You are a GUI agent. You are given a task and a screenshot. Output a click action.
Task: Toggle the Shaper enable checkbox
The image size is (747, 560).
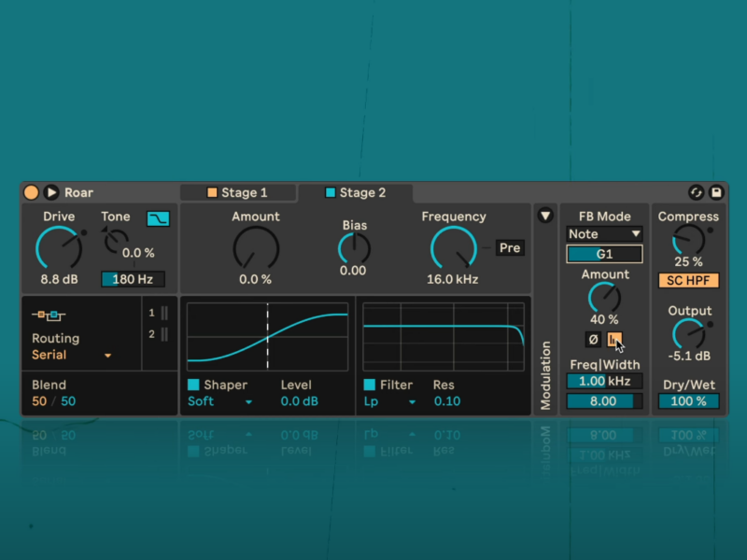coord(194,385)
